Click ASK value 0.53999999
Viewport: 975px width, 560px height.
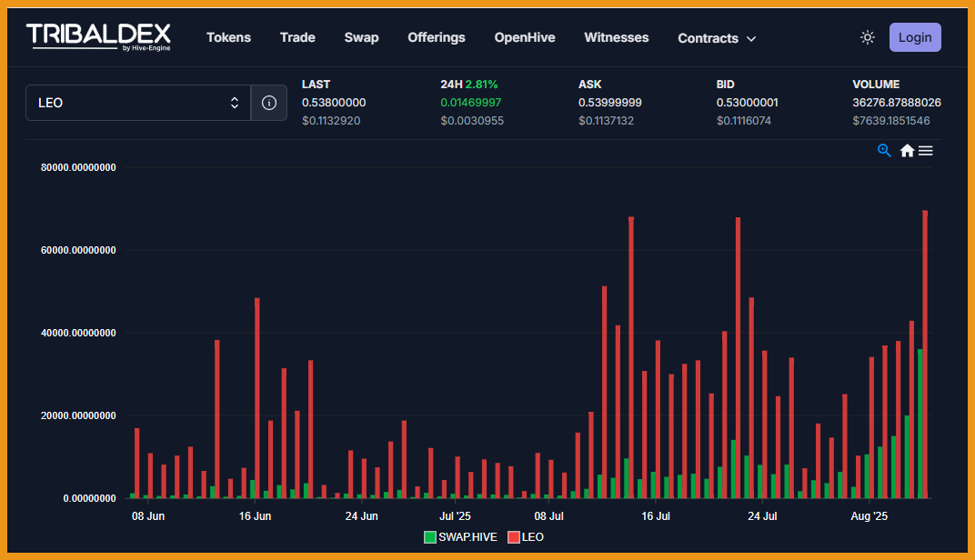[x=610, y=103]
